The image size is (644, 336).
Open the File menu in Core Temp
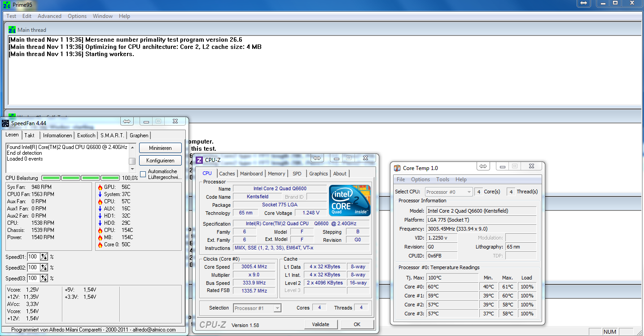pos(401,179)
